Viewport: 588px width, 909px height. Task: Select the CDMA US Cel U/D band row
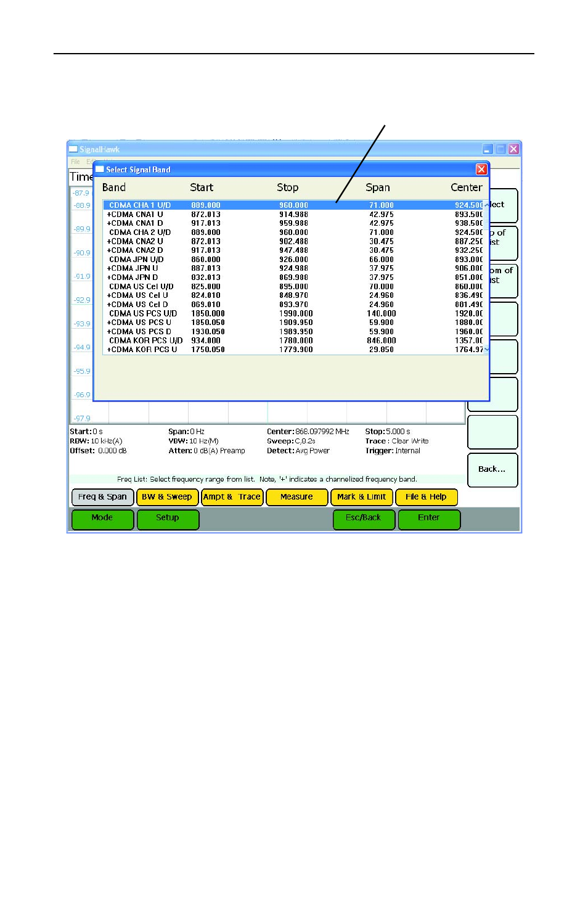(293, 287)
